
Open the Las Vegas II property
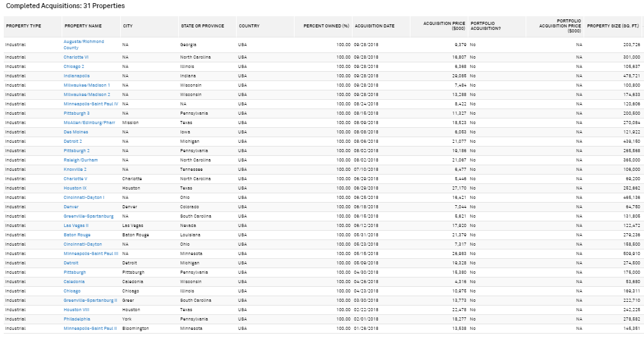76,225
